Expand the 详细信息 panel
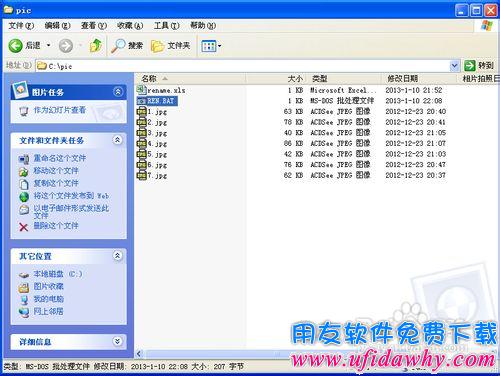This screenshot has height=376, width=500. coord(118,341)
